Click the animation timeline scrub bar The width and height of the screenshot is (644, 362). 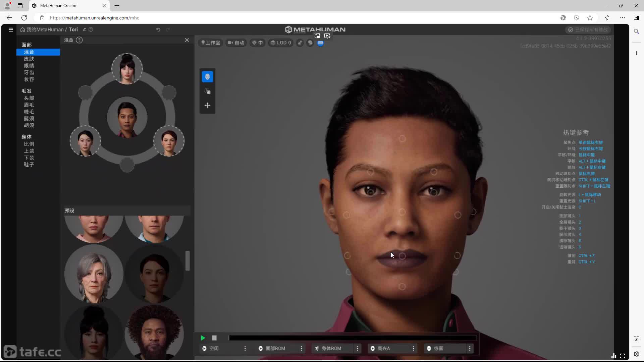click(352, 338)
